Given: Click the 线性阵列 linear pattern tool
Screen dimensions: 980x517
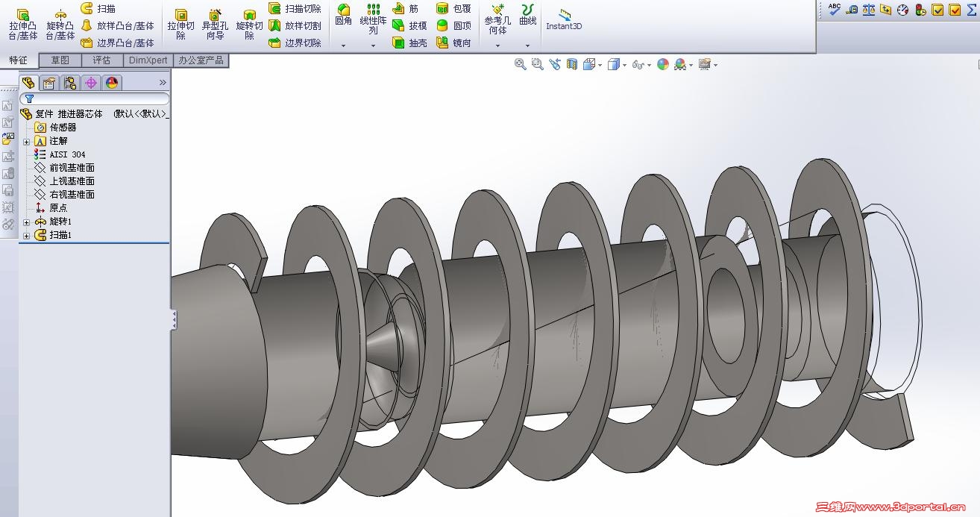Looking at the screenshot, I should click(x=374, y=19).
